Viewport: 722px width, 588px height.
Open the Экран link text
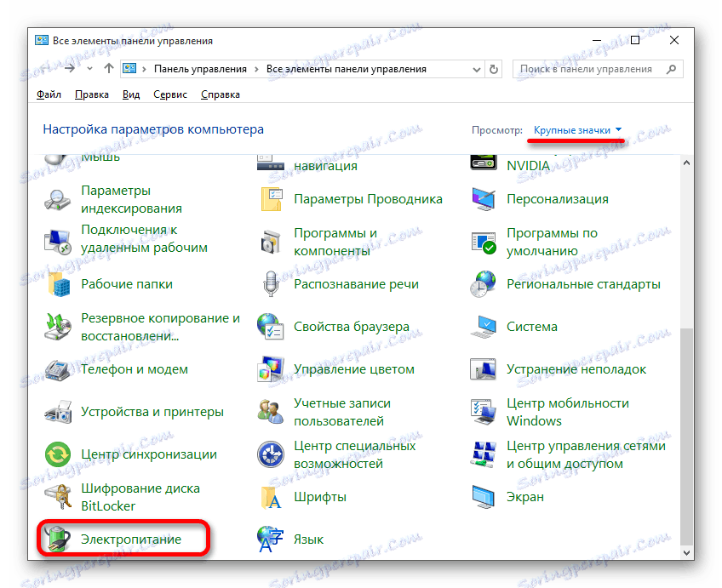click(525, 497)
